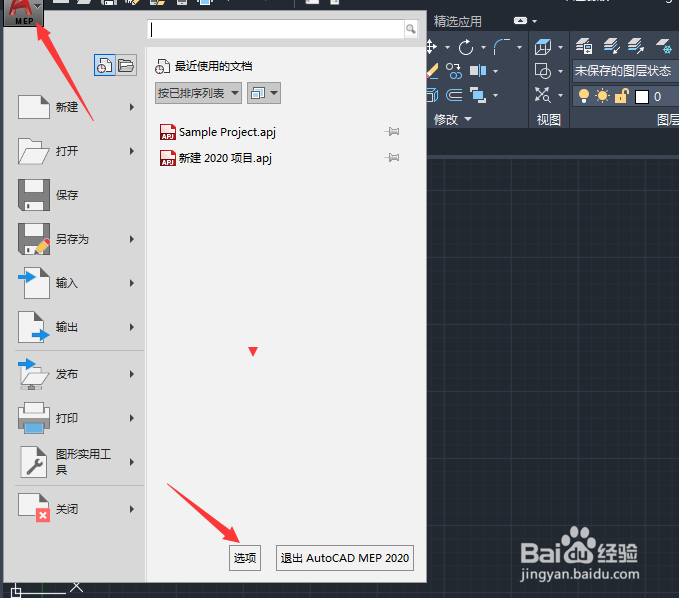Open the 关闭 (Close) menu item
Image resolution: width=679 pixels, height=598 pixels.
click(x=75, y=509)
